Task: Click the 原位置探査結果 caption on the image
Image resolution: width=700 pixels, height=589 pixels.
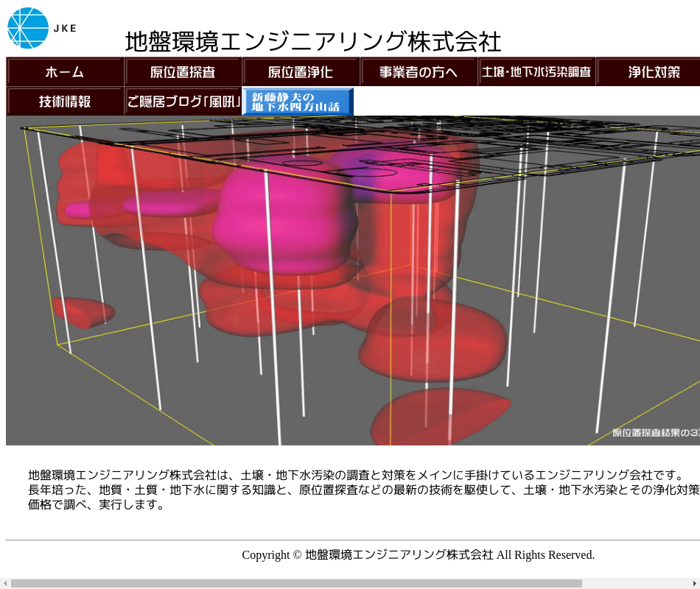Action: tap(656, 433)
